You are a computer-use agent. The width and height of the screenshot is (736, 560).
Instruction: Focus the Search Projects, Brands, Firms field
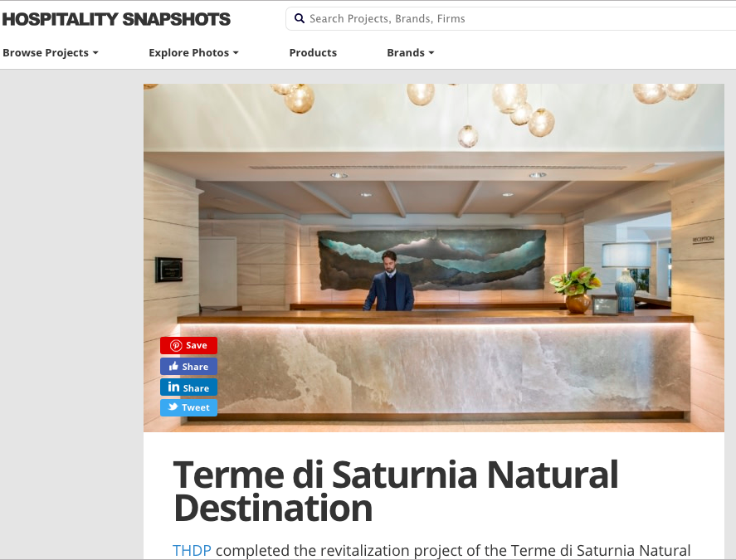tap(510, 19)
